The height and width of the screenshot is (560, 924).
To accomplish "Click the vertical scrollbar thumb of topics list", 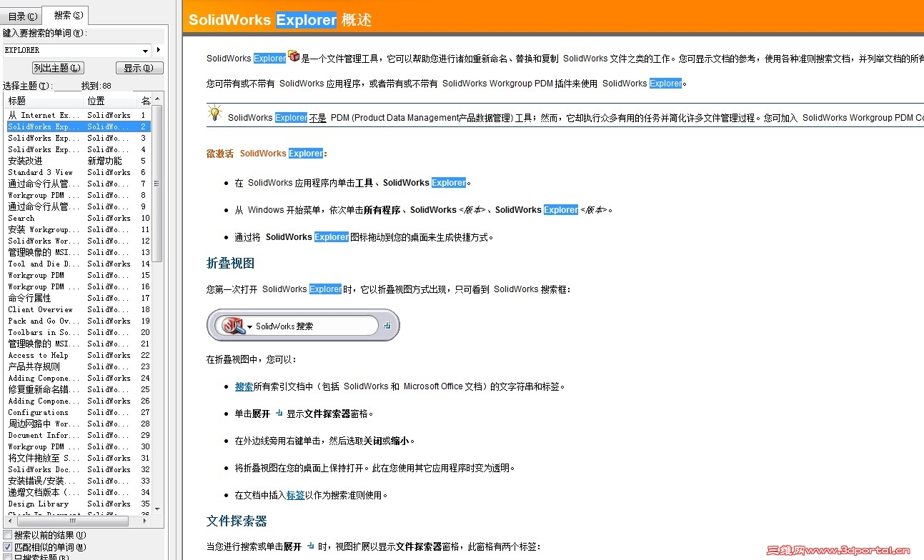I will coord(157,184).
